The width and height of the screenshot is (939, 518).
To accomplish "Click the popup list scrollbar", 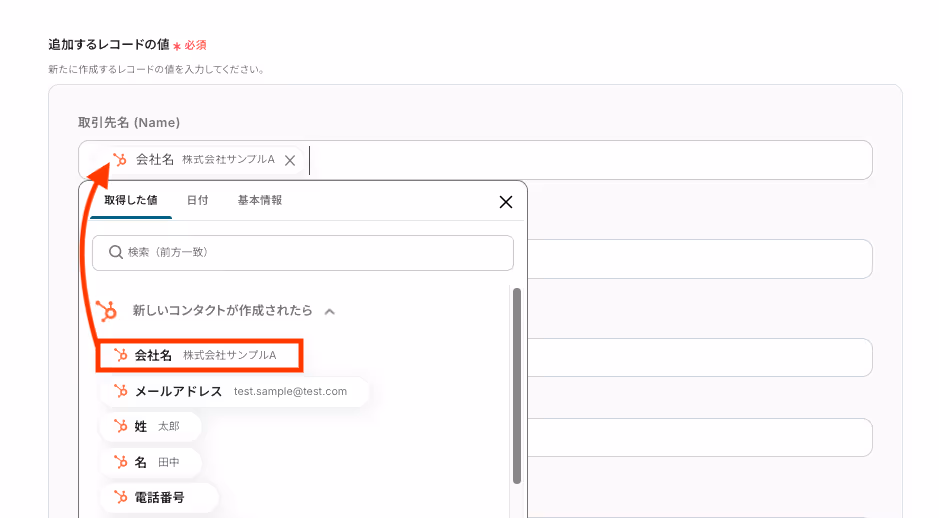I will coord(517,386).
